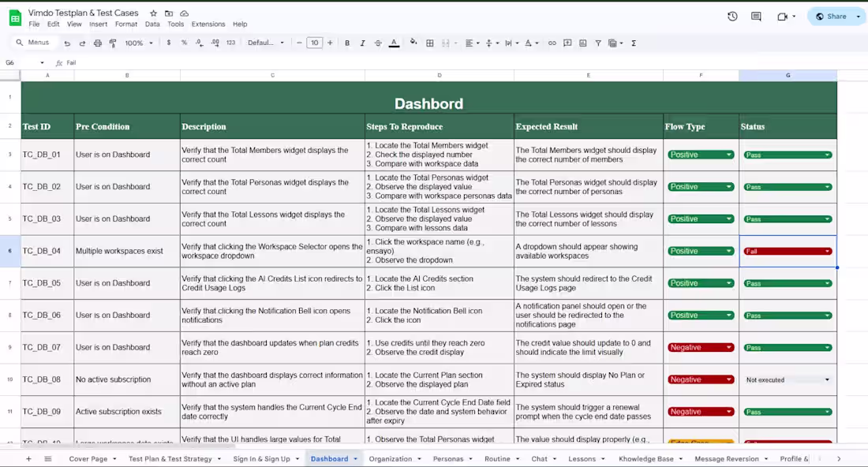
Task: Star the Vimdo Testplan document
Action: pyautogui.click(x=153, y=13)
